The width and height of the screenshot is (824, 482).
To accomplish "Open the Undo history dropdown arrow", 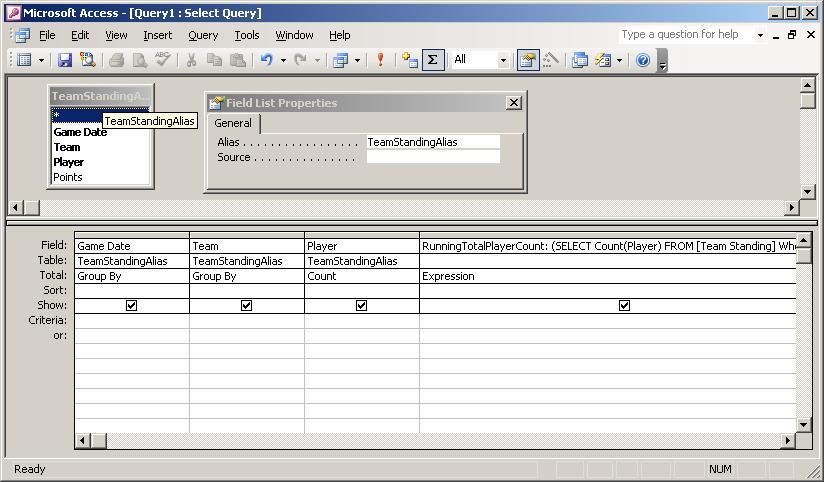I will pos(283,60).
